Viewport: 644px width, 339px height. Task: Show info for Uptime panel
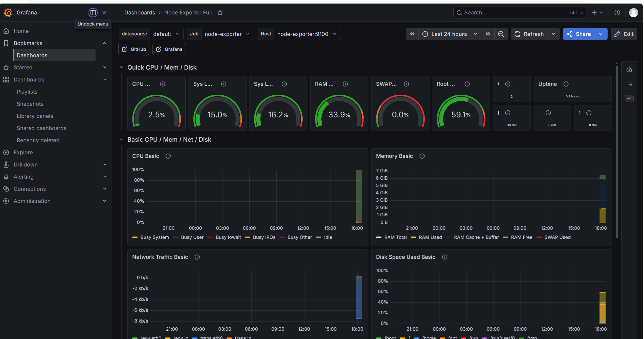click(x=566, y=84)
